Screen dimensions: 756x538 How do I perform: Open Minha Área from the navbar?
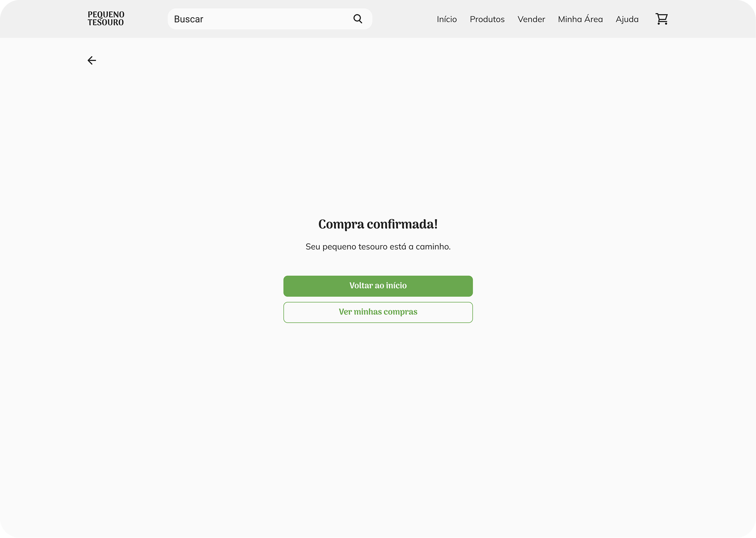(x=580, y=19)
